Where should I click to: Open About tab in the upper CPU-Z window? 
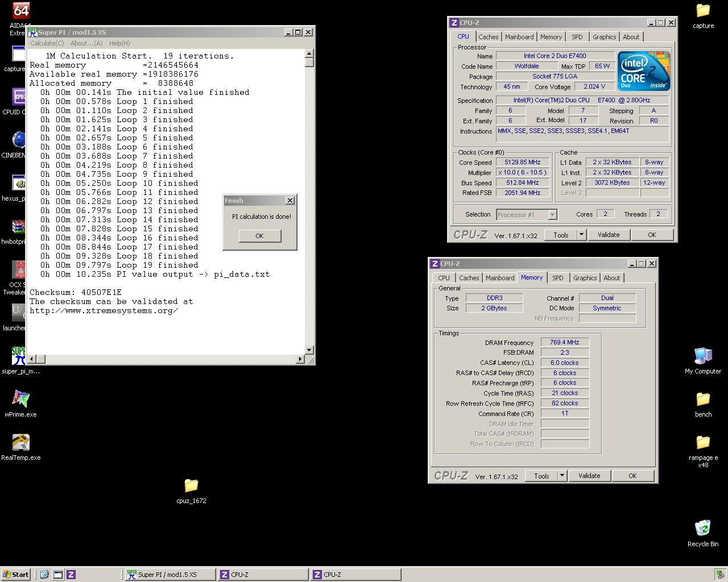pos(631,37)
